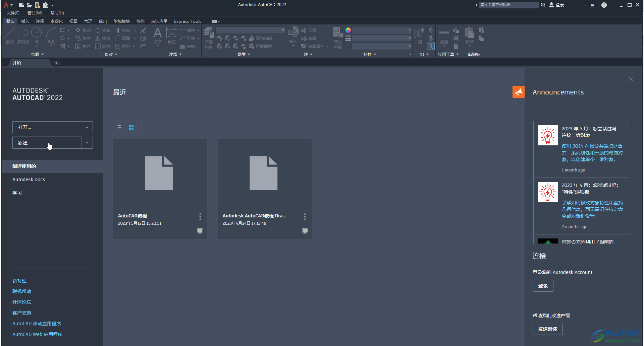Image resolution: width=644 pixels, height=346 pixels.
Task: Expand the Annotation (注释) panel
Action: [175, 54]
